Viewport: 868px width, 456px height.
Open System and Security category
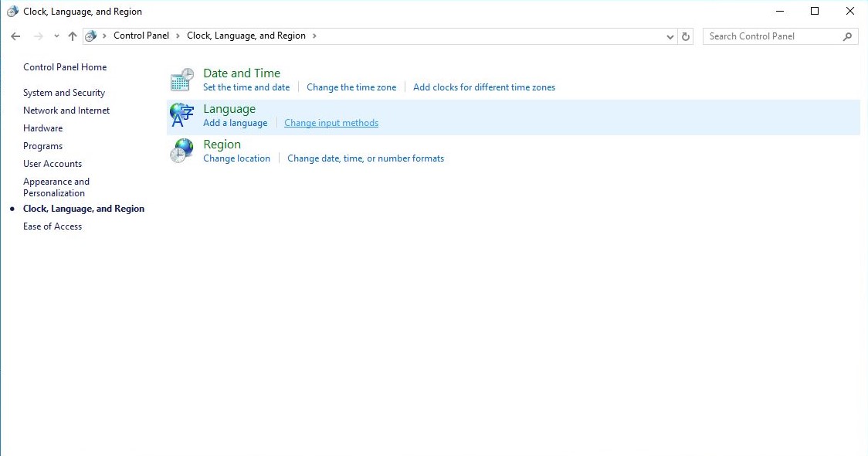(x=63, y=93)
